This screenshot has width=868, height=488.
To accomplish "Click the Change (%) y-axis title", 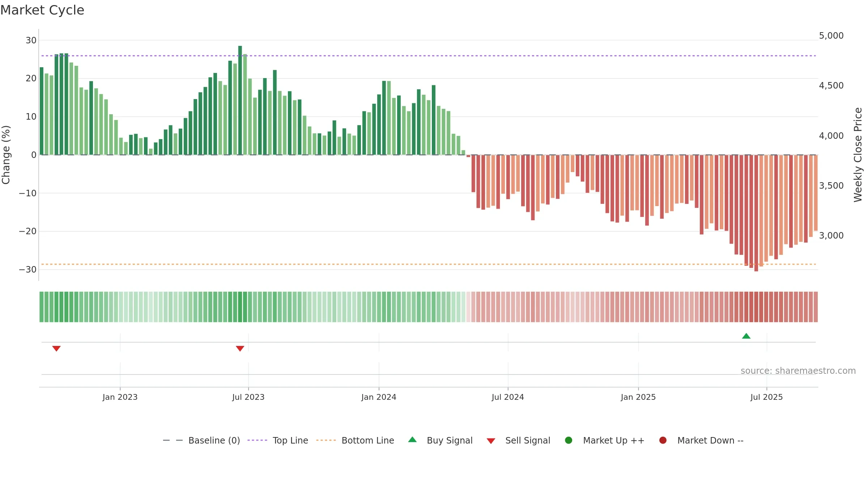I will [6, 155].
